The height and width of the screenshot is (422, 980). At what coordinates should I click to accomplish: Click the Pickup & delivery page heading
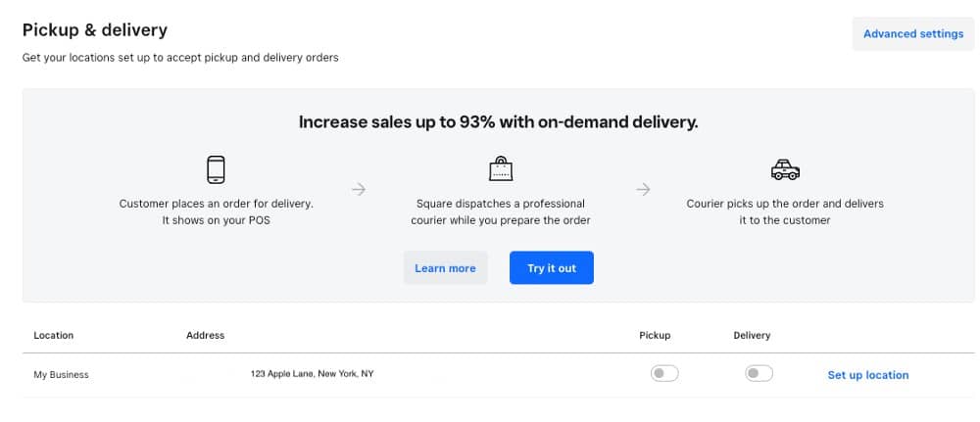[95, 30]
